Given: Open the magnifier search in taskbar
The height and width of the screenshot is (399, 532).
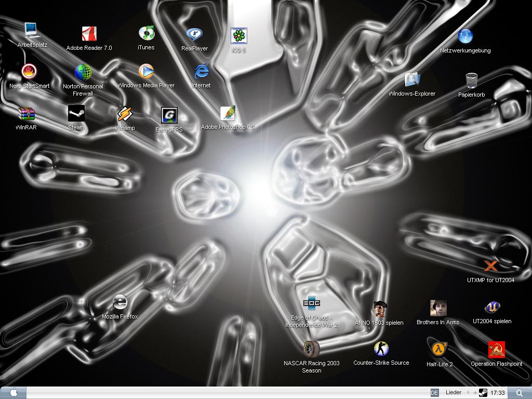Looking at the screenshot, I should [520, 393].
